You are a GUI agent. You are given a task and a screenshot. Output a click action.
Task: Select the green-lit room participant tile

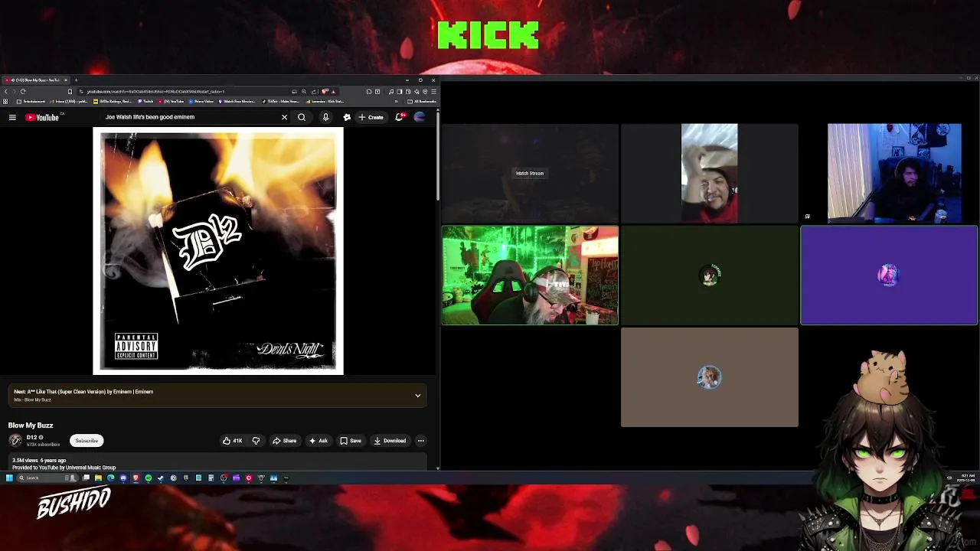tap(530, 275)
